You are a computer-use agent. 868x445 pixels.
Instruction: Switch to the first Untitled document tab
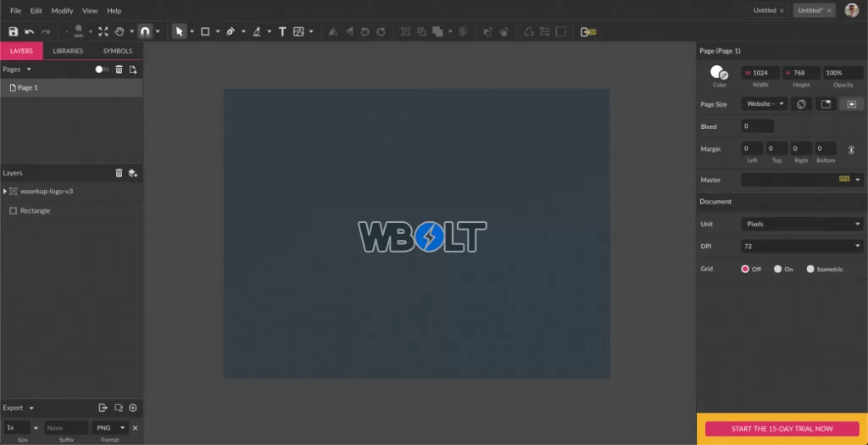765,10
